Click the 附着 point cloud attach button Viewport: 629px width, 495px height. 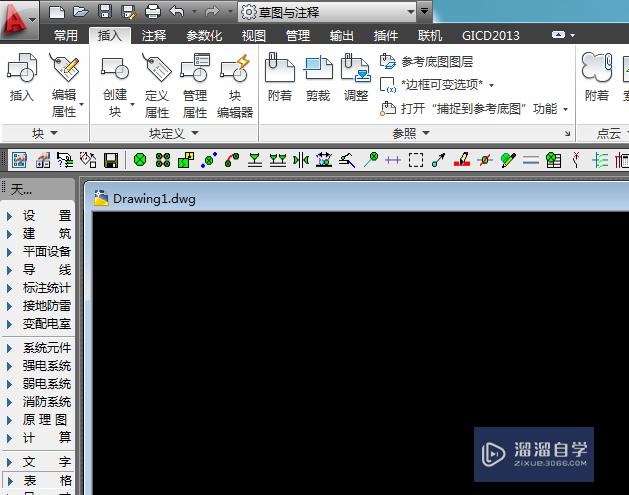click(597, 77)
